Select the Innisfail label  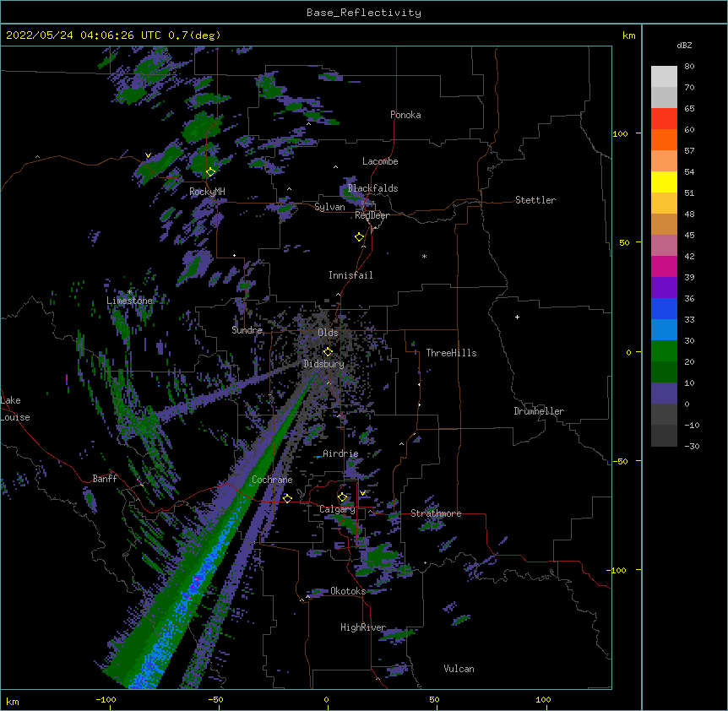pos(350,275)
